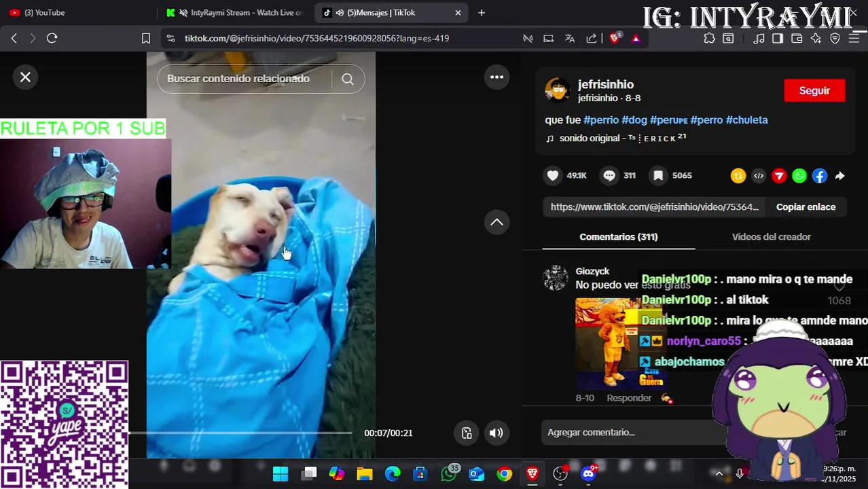868x489 pixels.
Task: Open WhatsApp from taskbar
Action: coord(449,473)
